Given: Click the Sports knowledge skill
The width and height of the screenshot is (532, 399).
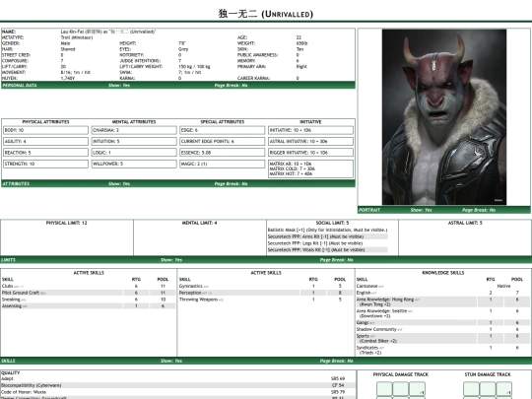Looking at the screenshot, I should click(x=442, y=338).
